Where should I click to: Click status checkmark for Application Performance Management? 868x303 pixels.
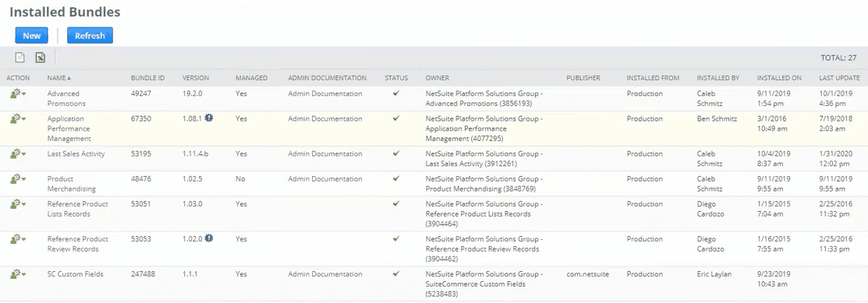tap(396, 118)
